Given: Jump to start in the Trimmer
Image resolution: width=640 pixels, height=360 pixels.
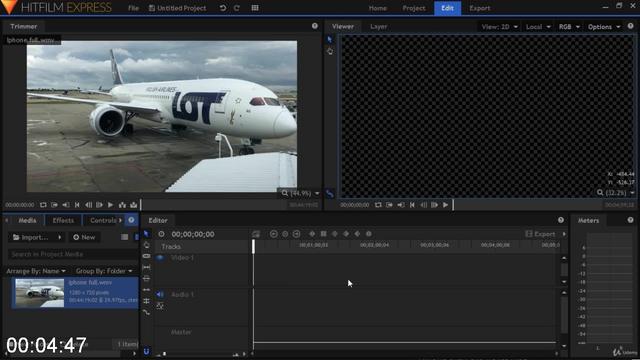Looking at the screenshot, I should [x=77, y=205].
